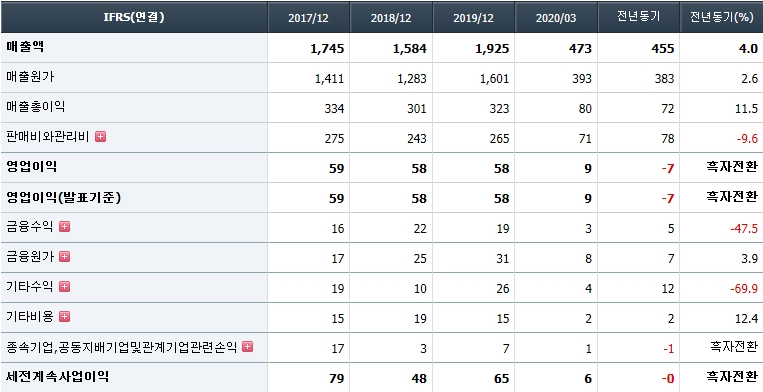This screenshot has width=763, height=392.
Task: Click the 1,925 revenue value for 2019/12
Action: (x=492, y=49)
